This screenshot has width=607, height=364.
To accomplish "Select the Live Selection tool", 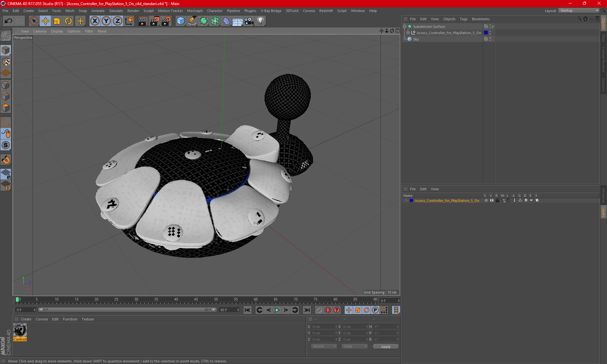I will tap(34, 21).
